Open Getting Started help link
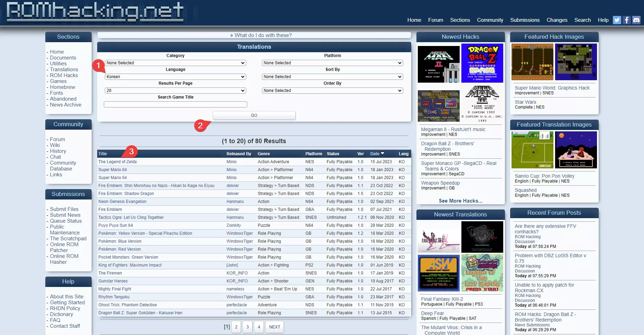 [67, 303]
